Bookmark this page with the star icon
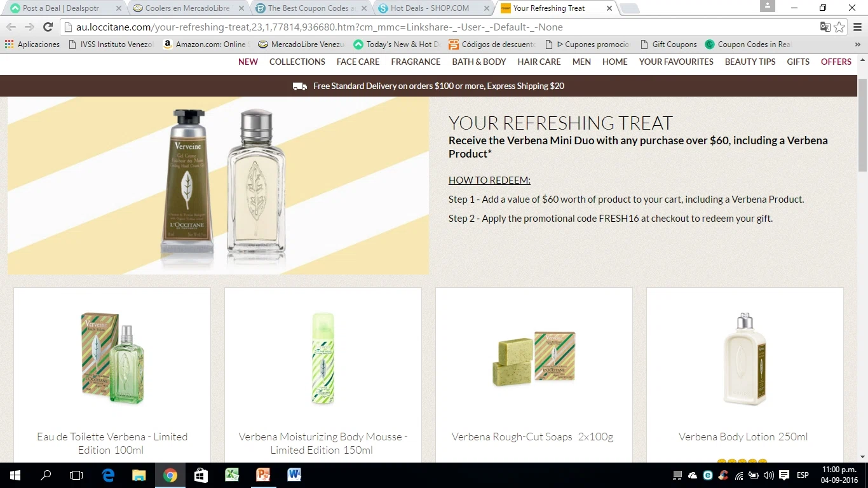The width and height of the screenshot is (868, 488). [839, 27]
